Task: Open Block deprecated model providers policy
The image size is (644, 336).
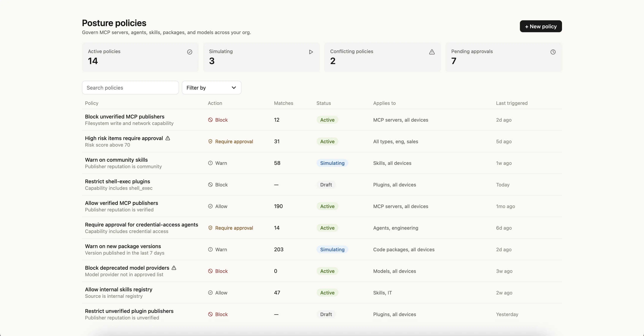Action: click(x=127, y=268)
